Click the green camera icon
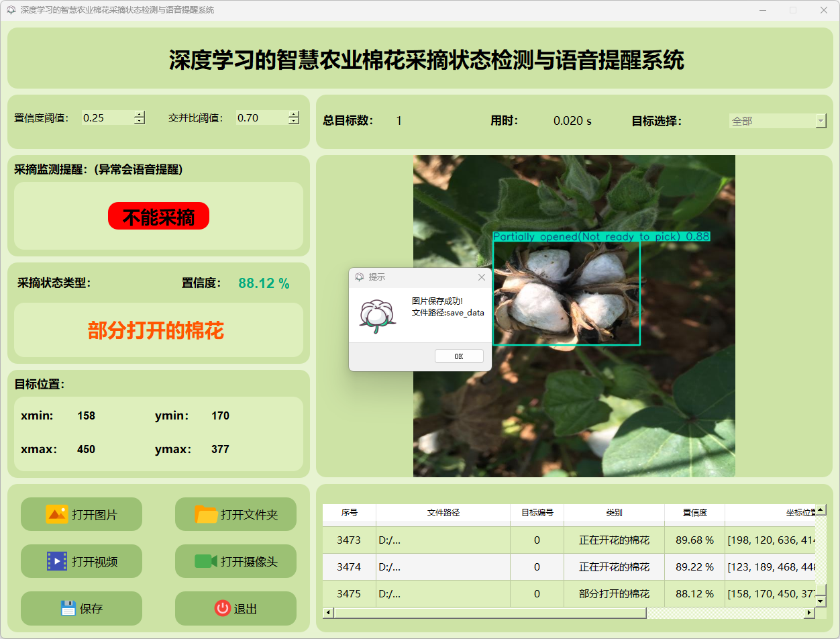This screenshot has width=840, height=639. (206, 561)
